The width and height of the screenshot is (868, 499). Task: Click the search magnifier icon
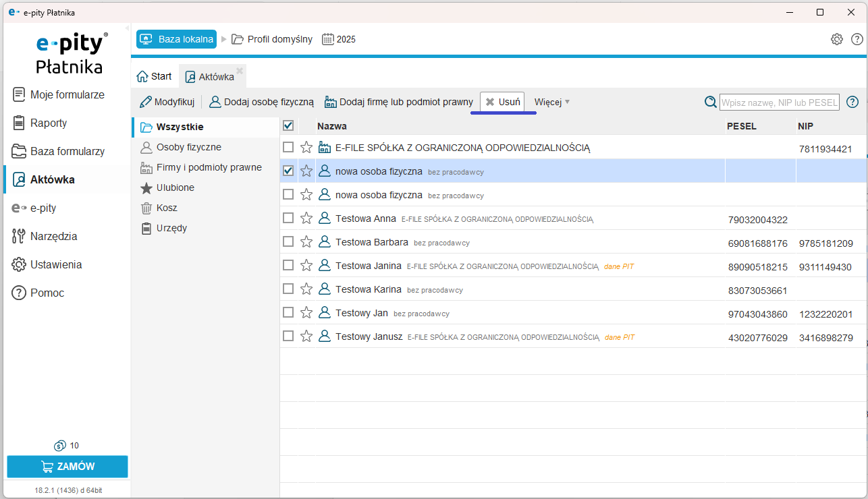pyautogui.click(x=710, y=102)
